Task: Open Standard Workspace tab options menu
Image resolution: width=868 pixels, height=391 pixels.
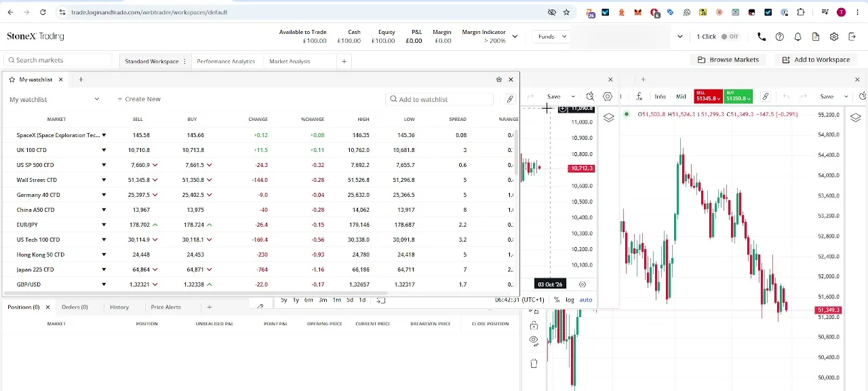Action: coord(184,61)
